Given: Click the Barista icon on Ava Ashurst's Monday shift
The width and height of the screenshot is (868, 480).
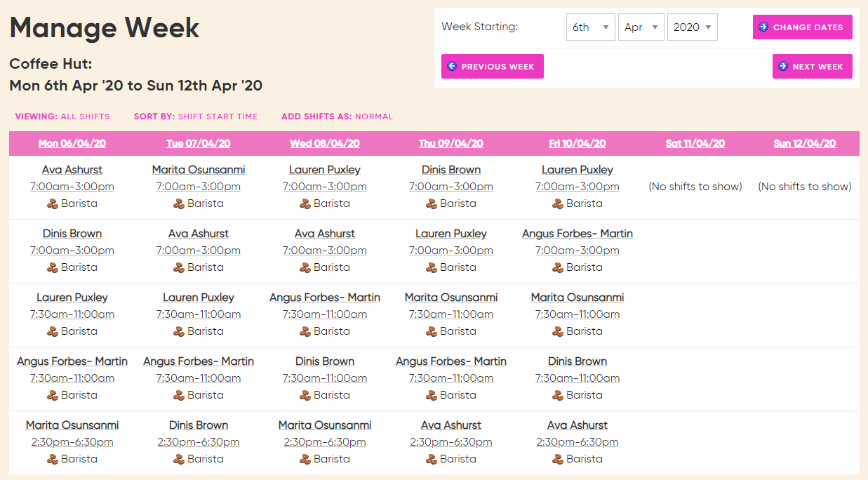Looking at the screenshot, I should point(51,204).
